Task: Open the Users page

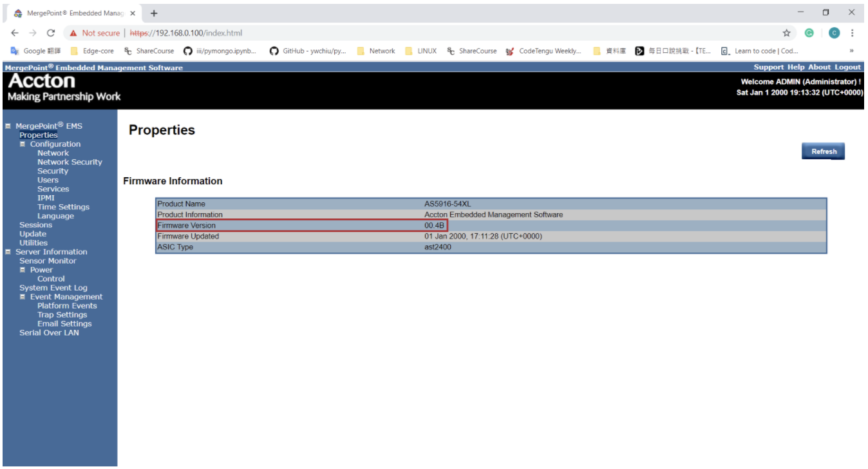Action: pos(48,180)
